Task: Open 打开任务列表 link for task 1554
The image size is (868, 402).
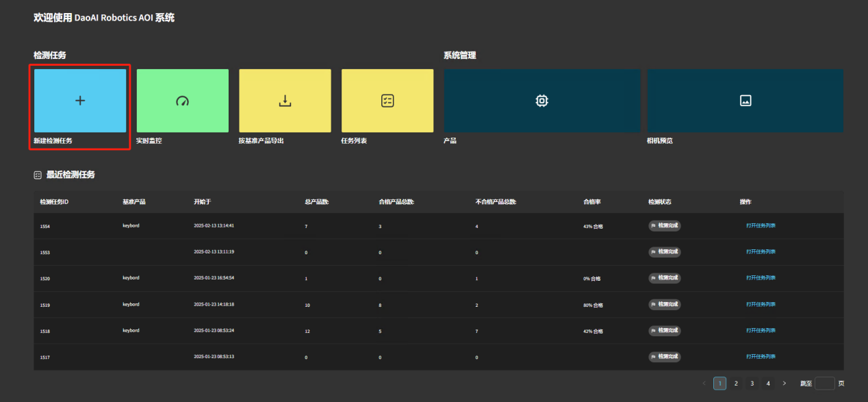Action: 761,225
